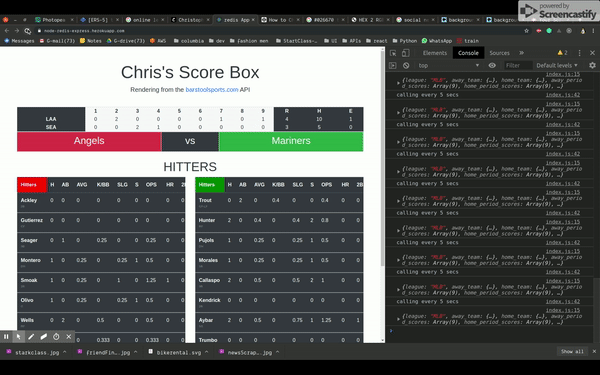Expand the third logged league object in the console
The width and height of the screenshot is (600, 375).
tap(398, 142)
